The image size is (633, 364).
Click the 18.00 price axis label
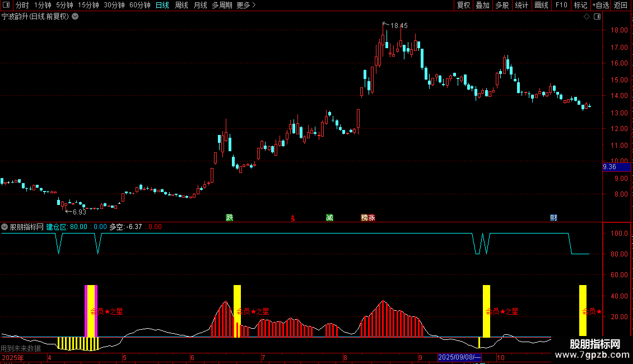coord(619,30)
